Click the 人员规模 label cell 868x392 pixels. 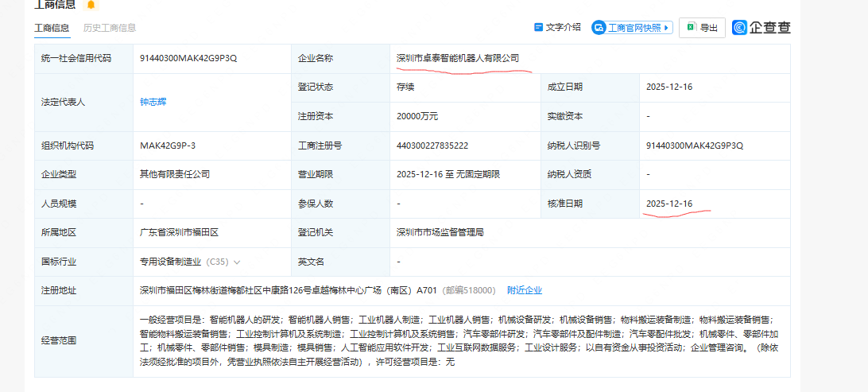click(83, 204)
